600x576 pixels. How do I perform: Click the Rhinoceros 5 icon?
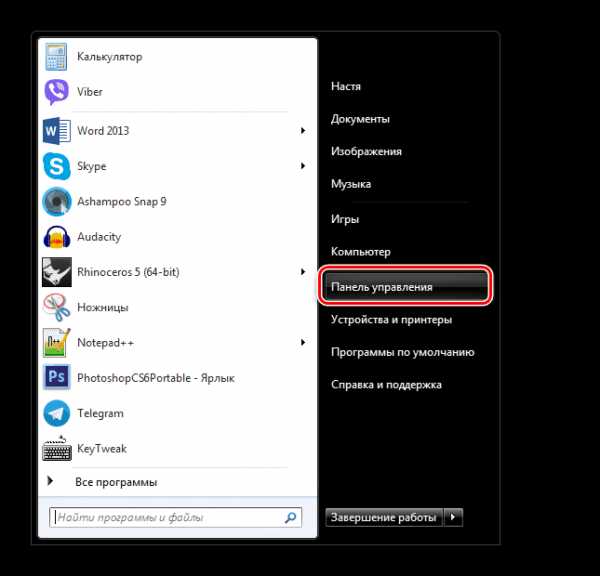pos(57,272)
